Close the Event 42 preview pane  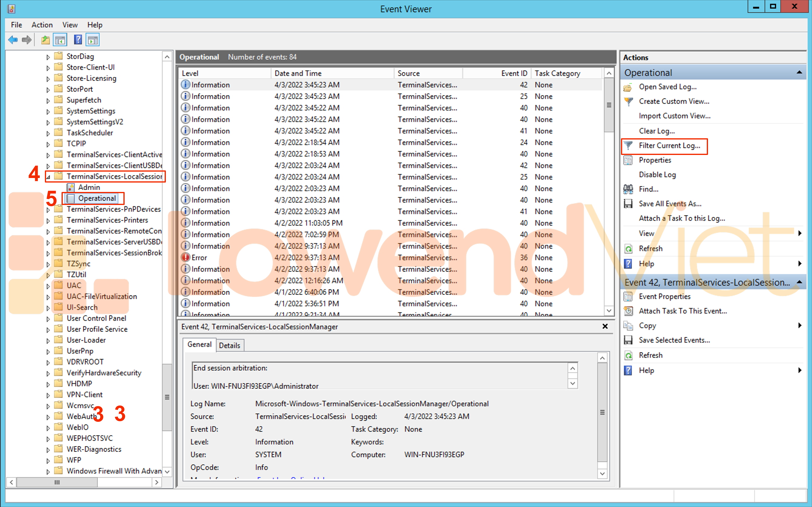605,326
